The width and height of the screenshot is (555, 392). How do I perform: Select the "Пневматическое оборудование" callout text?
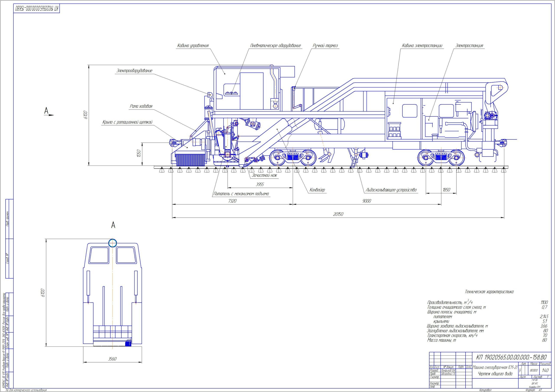[x=275, y=46]
